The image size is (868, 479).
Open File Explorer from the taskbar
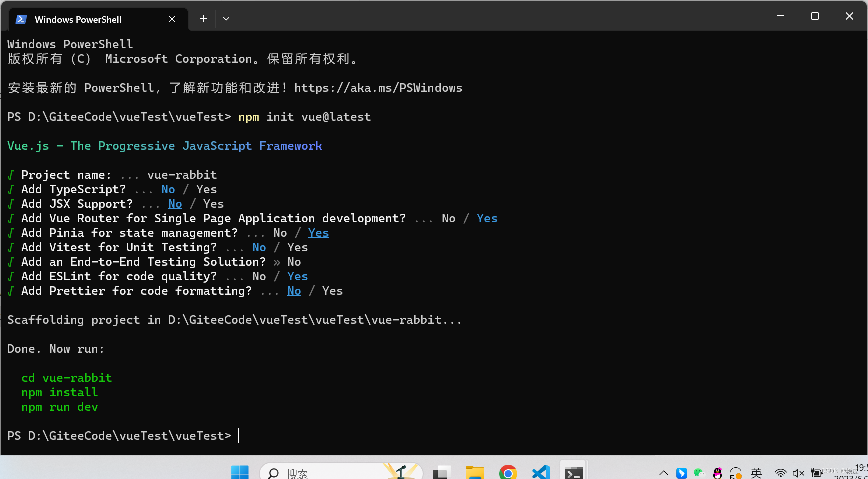coord(475,473)
